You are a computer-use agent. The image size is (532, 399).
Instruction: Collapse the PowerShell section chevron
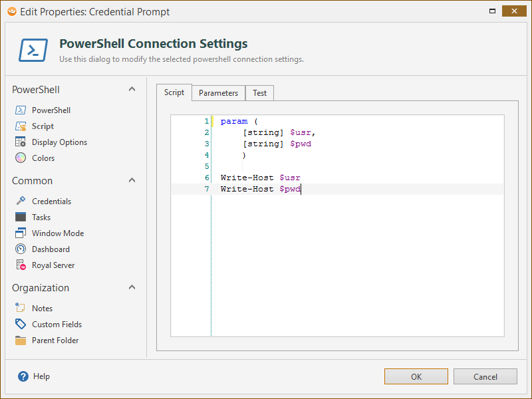coord(132,90)
